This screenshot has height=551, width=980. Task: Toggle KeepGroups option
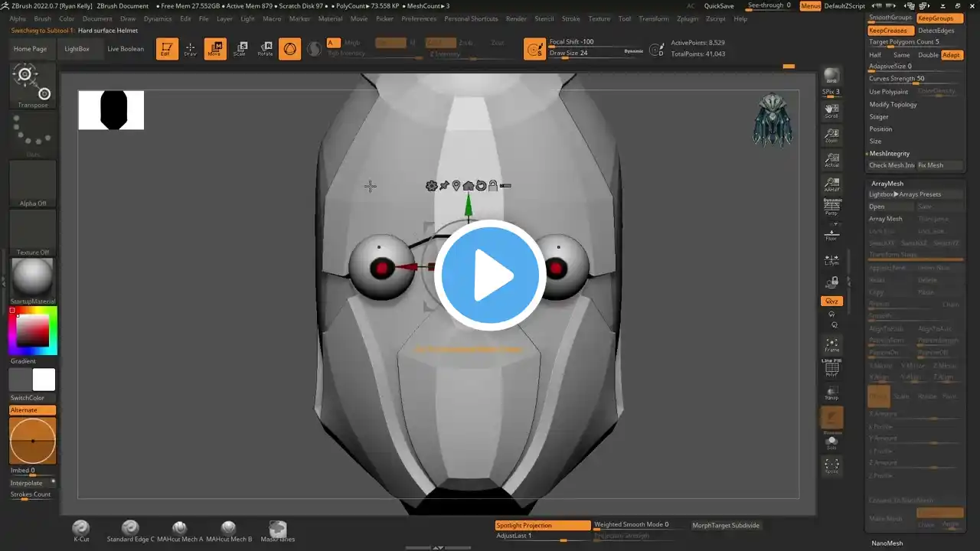pyautogui.click(x=939, y=18)
